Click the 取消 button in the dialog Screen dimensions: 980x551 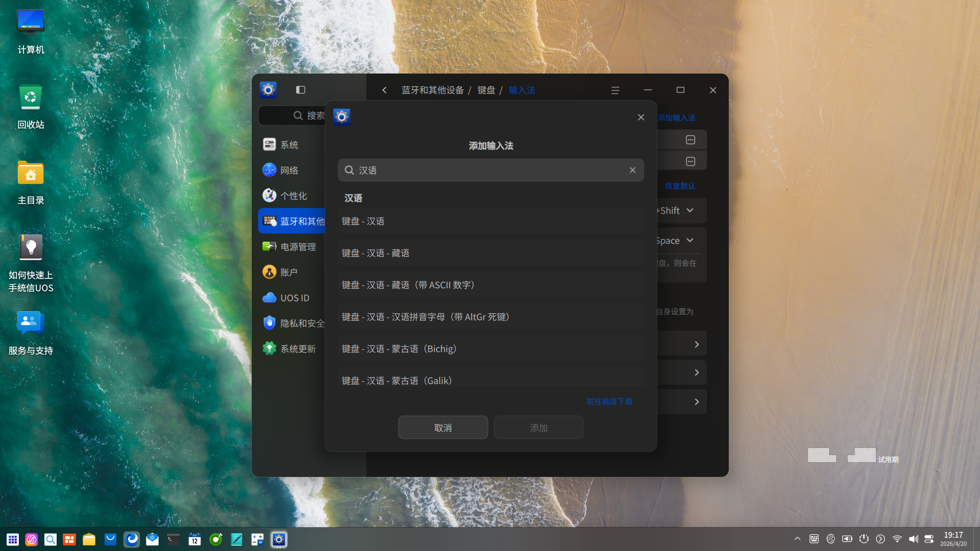click(443, 427)
